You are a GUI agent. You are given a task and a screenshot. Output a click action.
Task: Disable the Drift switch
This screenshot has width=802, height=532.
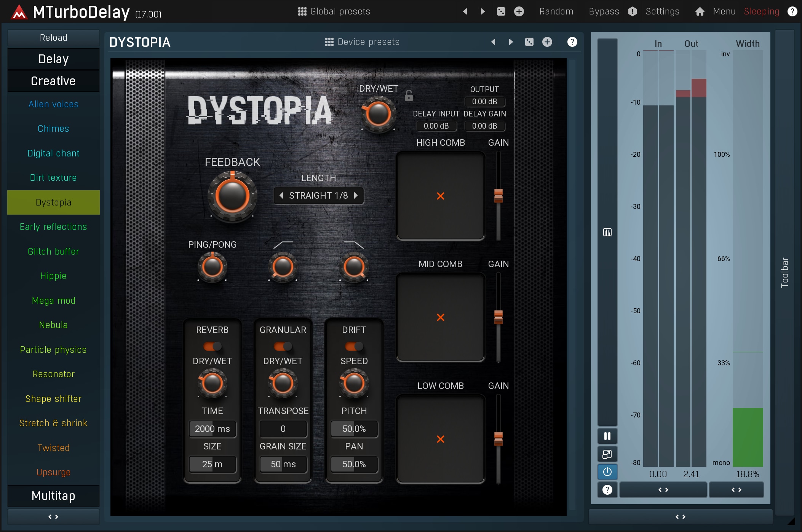click(354, 346)
